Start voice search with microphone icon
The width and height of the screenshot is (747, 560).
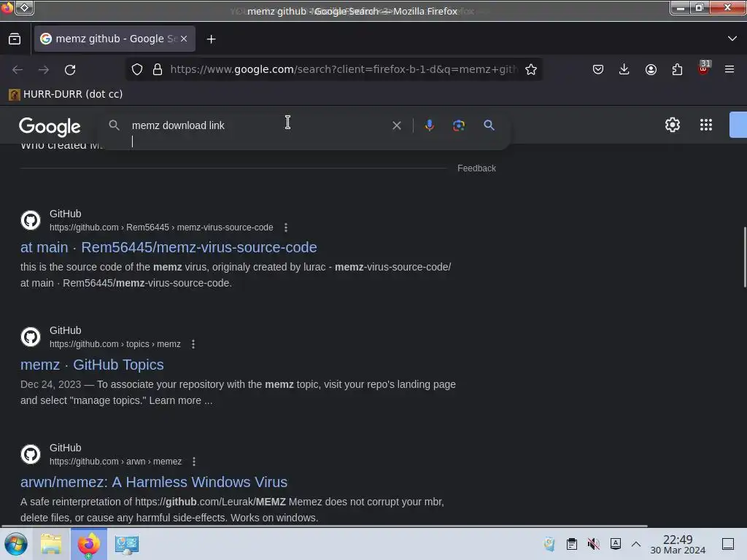[429, 125]
